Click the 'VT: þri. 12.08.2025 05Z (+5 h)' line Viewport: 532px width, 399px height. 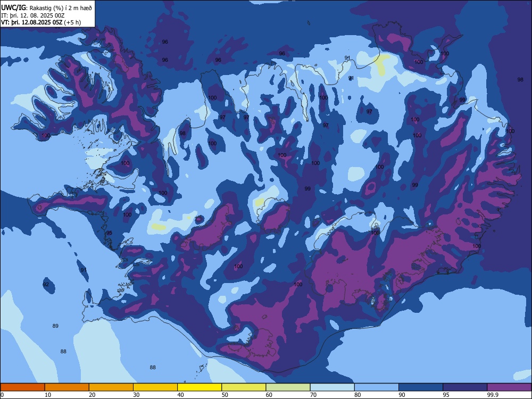click(41, 22)
